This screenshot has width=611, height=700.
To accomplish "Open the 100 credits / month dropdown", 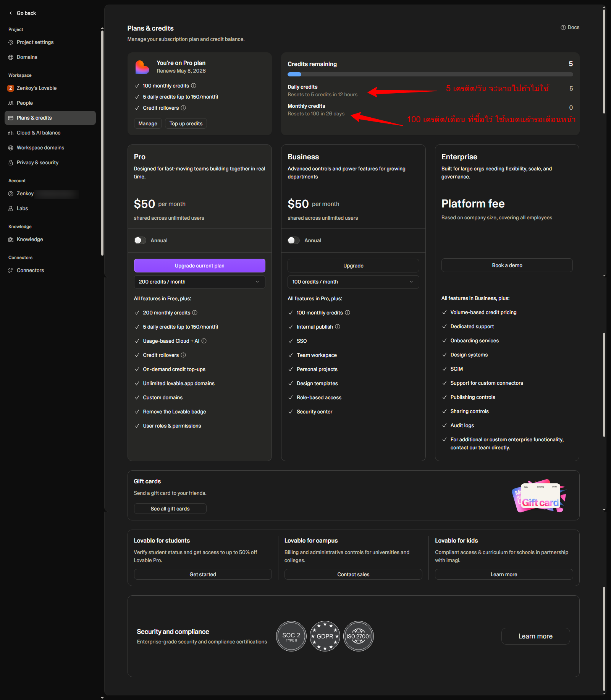I will pos(353,282).
